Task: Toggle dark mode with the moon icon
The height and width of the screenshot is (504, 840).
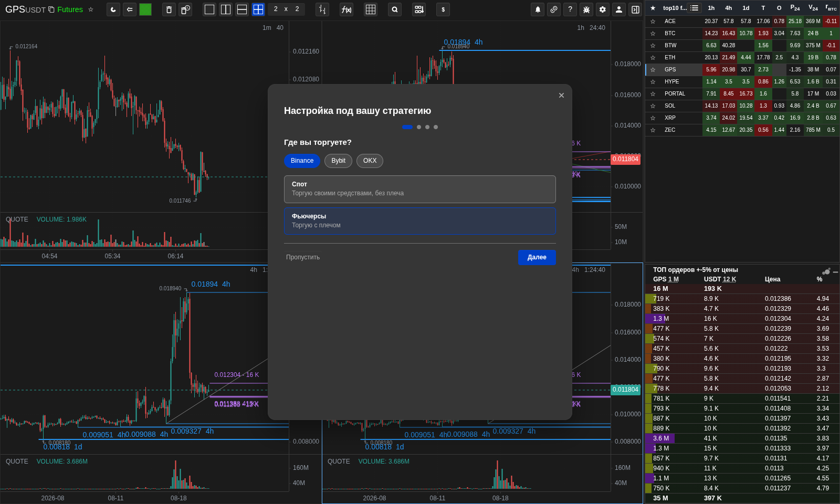Action: [113, 9]
